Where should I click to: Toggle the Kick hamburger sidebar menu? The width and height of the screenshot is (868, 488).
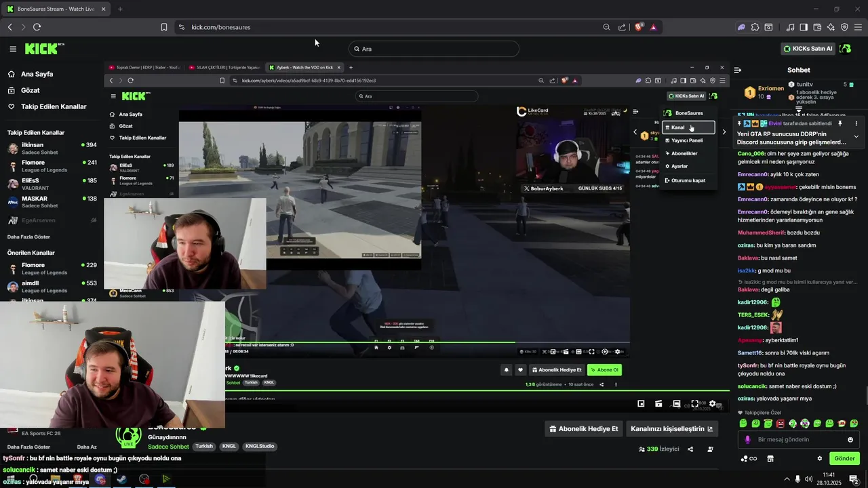point(13,49)
